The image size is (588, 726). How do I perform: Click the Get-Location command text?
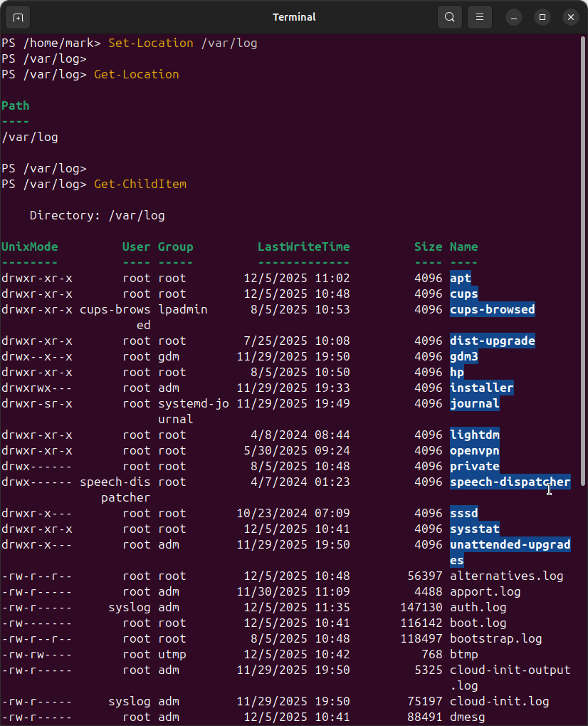click(x=136, y=74)
